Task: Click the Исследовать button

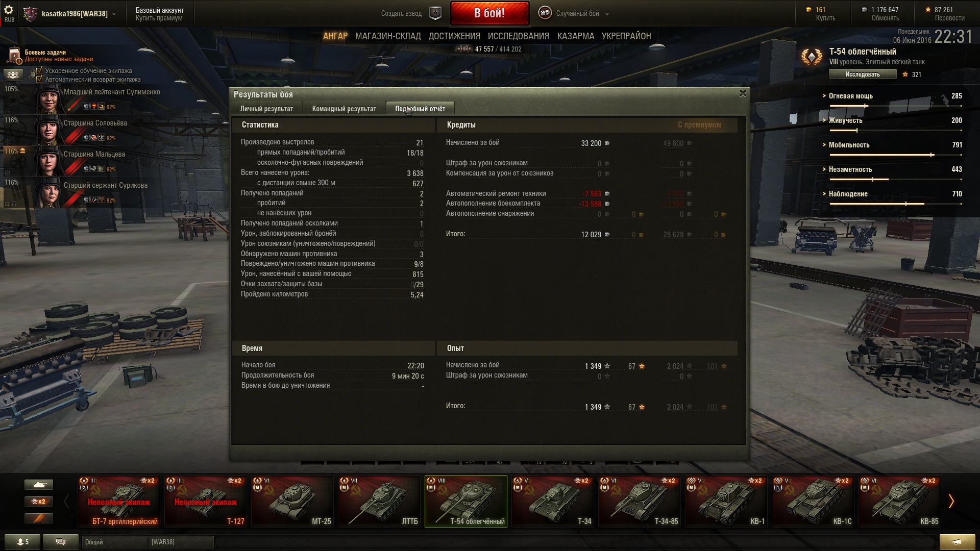Action: pos(863,74)
